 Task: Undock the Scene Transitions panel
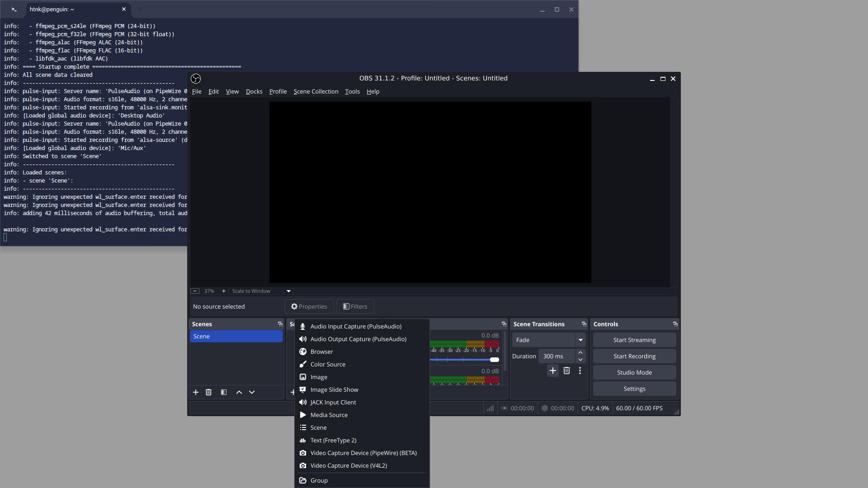[584, 324]
